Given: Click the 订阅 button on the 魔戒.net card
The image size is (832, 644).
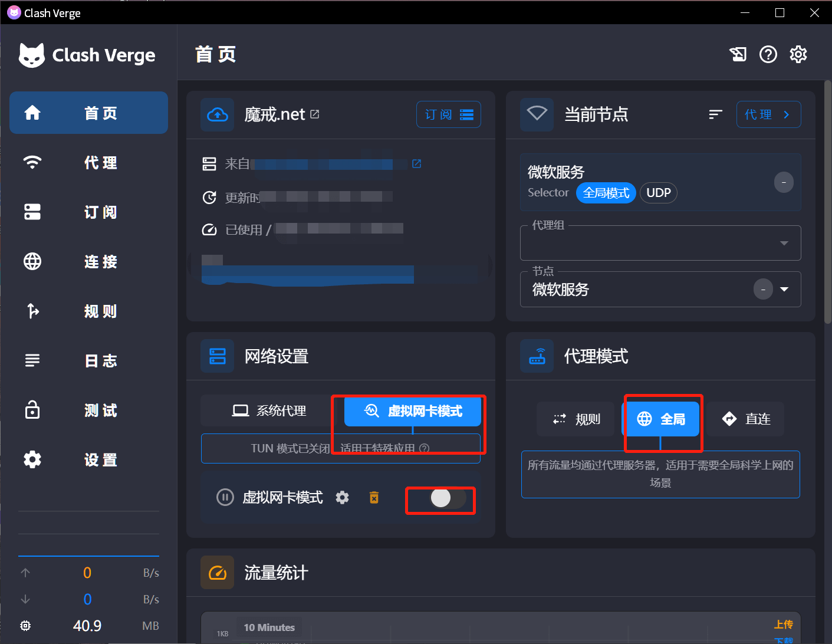Looking at the screenshot, I should [x=449, y=114].
